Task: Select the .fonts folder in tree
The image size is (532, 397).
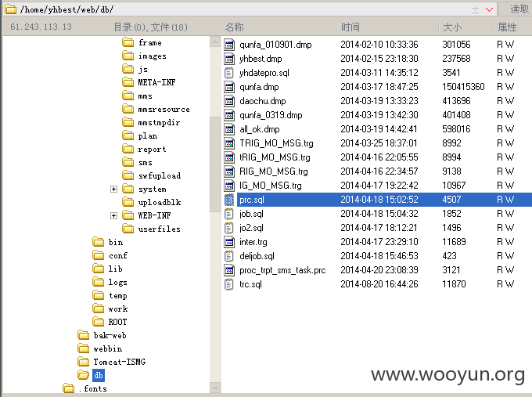Action: click(92, 388)
